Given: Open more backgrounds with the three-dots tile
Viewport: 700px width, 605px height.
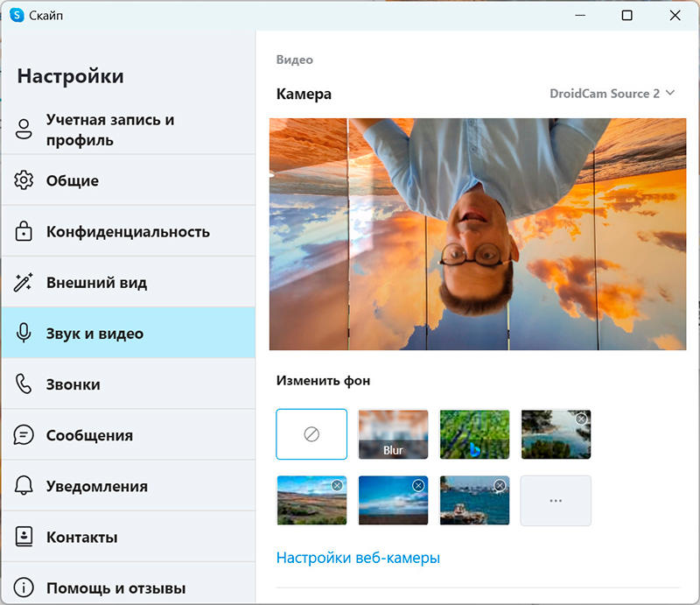Looking at the screenshot, I should click(556, 501).
